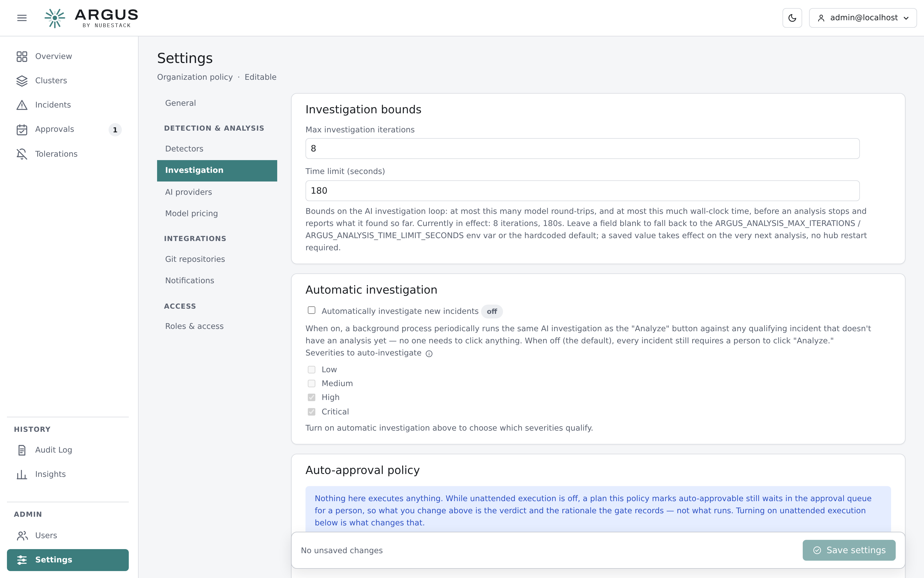
Task: Click the Tolerations muted bell icon
Action: click(x=22, y=154)
